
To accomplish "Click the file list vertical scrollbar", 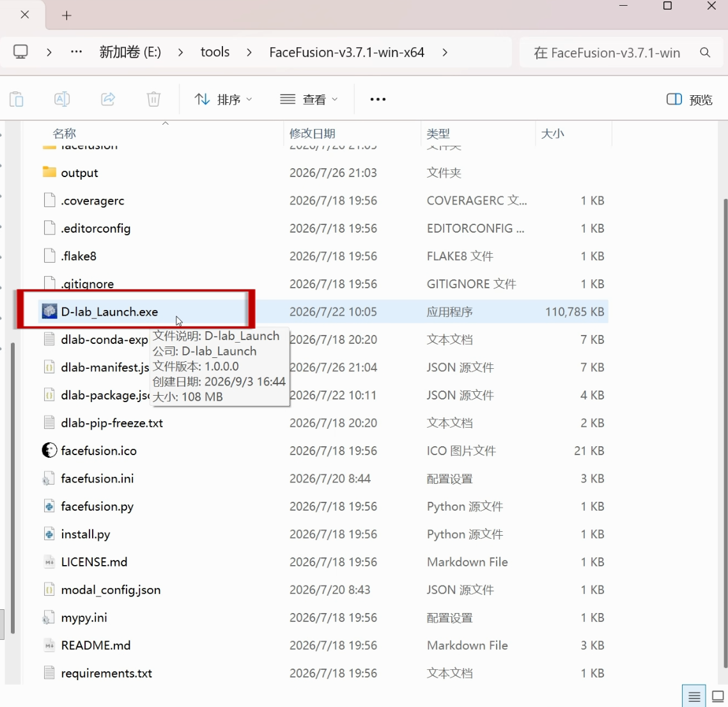I will tap(725, 433).
